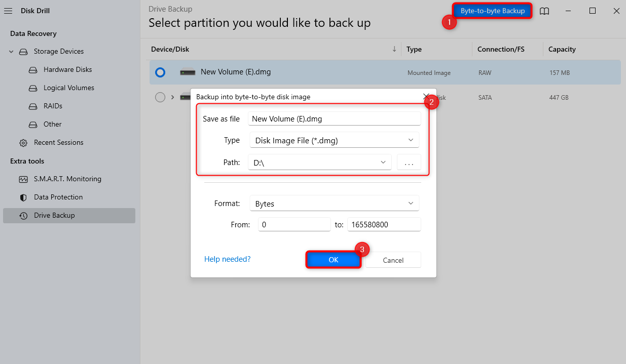
Task: Click the Logical Volumes icon
Action: point(33,88)
